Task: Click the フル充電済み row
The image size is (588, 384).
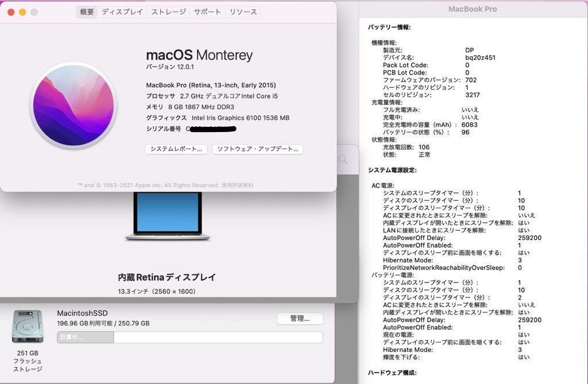Action: pos(431,110)
